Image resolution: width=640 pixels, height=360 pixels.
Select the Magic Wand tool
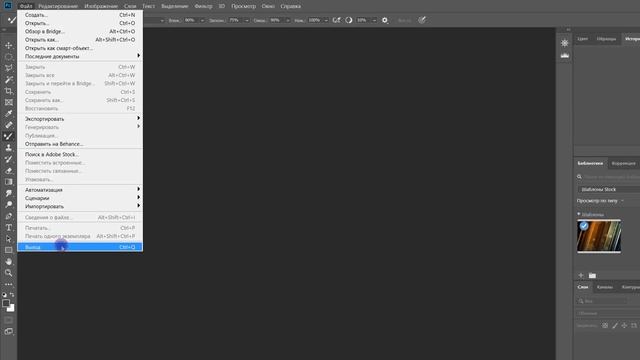point(9,80)
